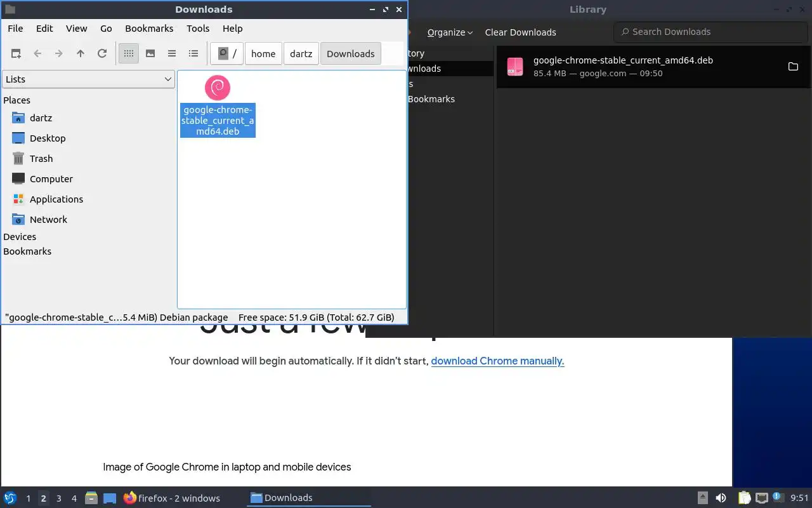Open removable media eject tray icon

703,498
